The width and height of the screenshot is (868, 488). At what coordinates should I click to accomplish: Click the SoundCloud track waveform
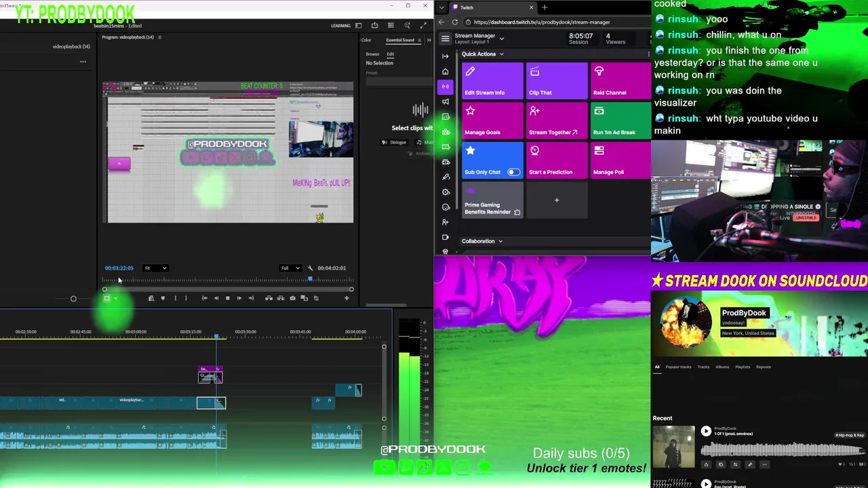coord(783,449)
